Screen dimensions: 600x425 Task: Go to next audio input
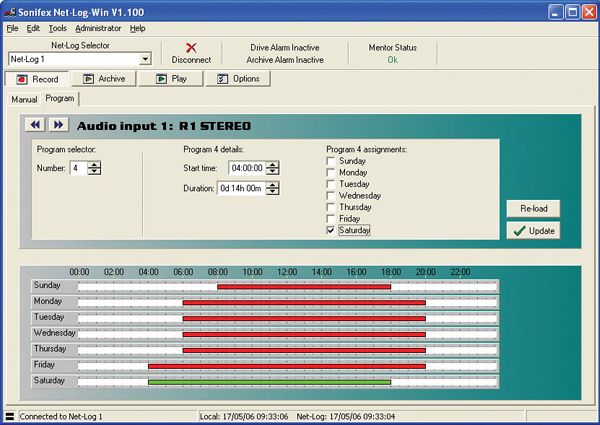click(58, 125)
